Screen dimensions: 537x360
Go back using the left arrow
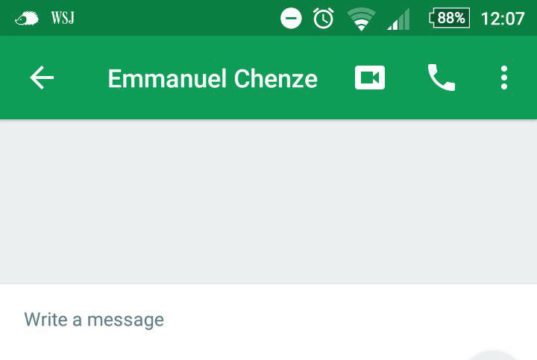(x=42, y=78)
